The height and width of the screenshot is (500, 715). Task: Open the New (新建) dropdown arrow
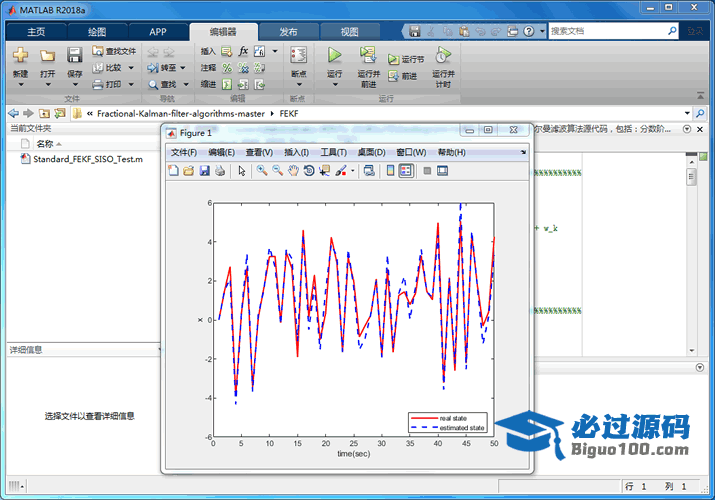21,84
